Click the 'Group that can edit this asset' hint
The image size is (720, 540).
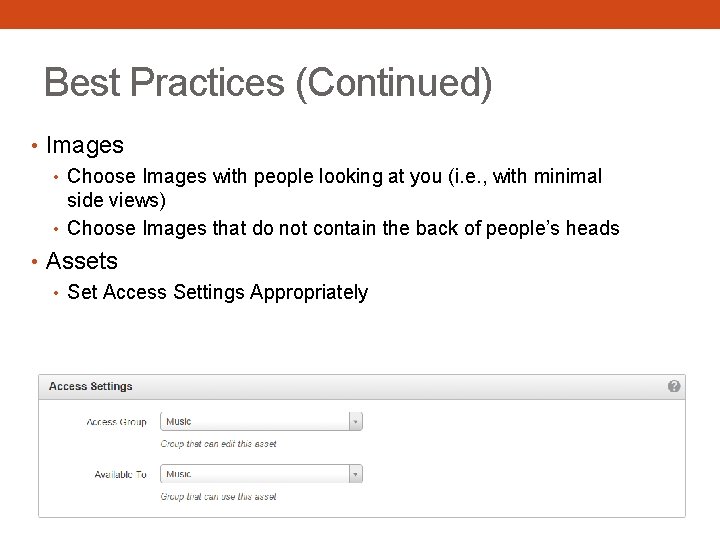click(x=218, y=444)
